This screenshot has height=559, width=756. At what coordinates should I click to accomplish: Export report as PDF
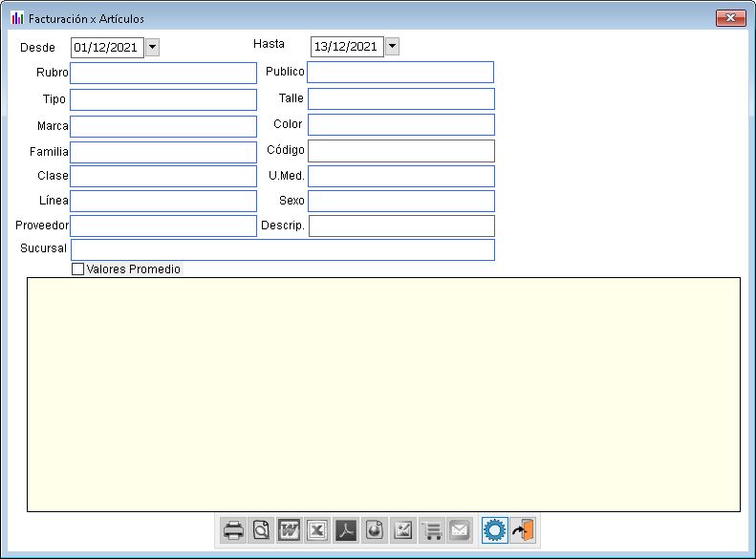tap(346, 530)
